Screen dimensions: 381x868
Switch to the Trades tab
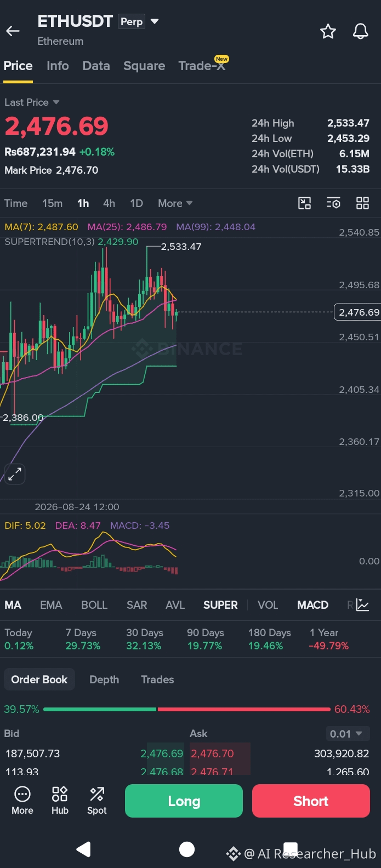click(157, 679)
